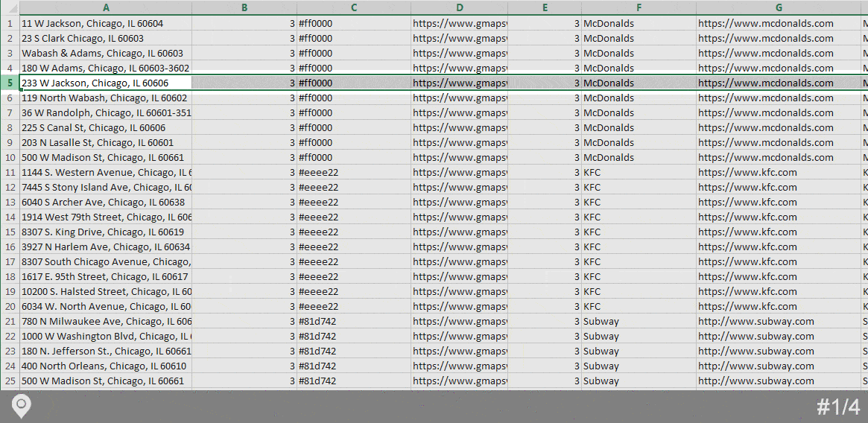The height and width of the screenshot is (423, 868).
Task: Click the '233 W Jackson, Chicago, IL 60606' cell
Action: pos(106,83)
